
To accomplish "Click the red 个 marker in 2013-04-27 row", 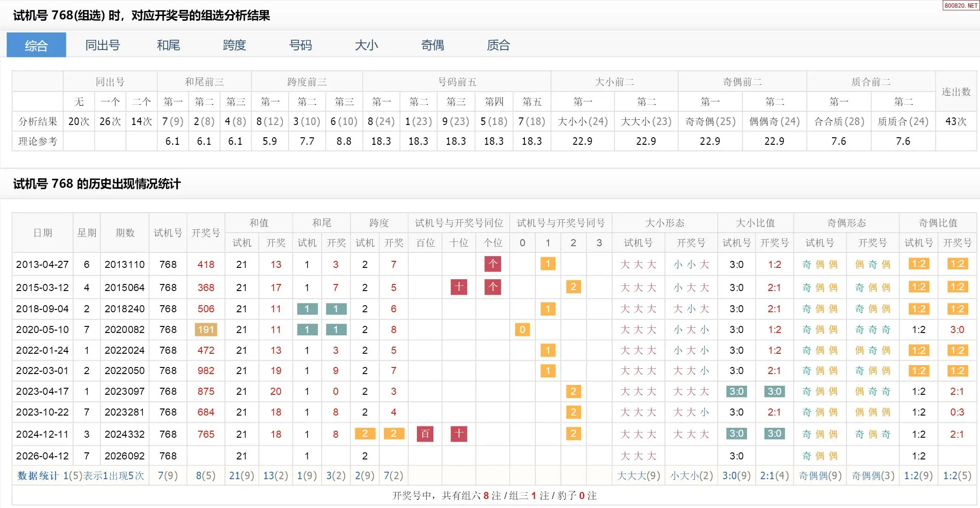I will [492, 264].
